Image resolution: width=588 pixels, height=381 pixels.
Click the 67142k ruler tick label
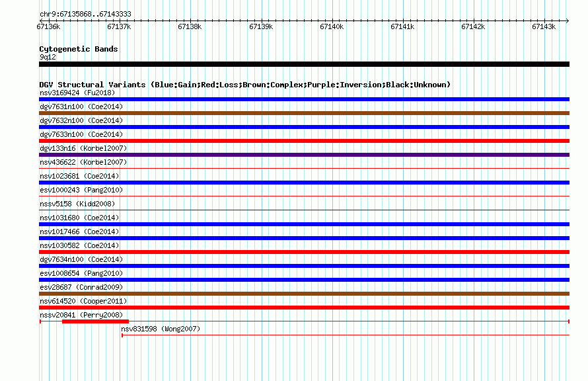click(473, 26)
